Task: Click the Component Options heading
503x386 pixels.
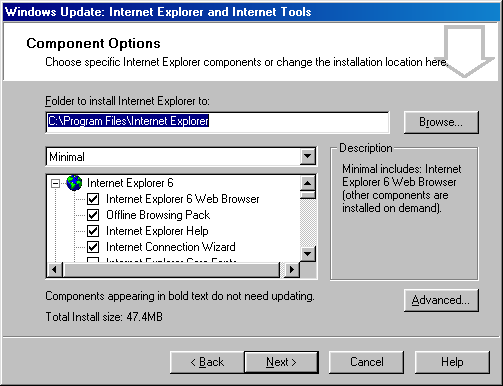Action: 93,43
